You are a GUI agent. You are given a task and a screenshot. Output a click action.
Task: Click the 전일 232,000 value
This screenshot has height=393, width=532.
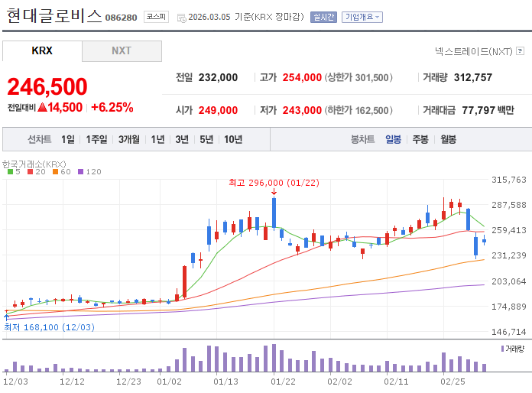pyautogui.click(x=218, y=77)
